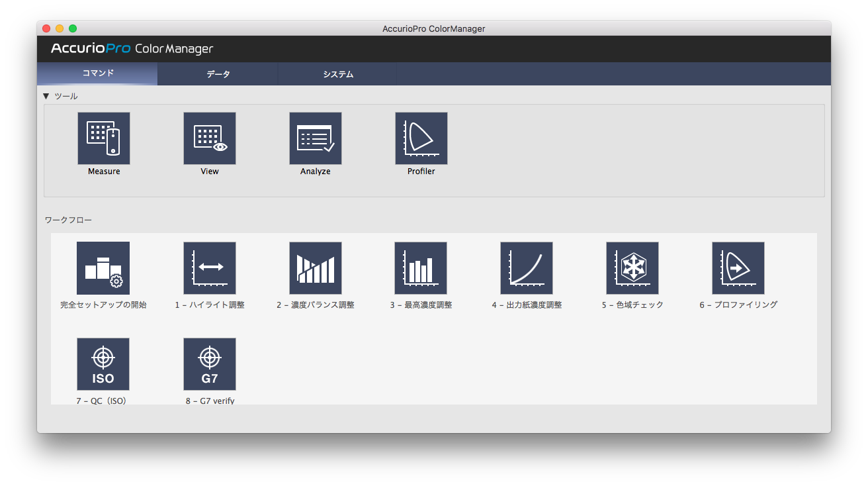
Task: Switch to the データ tab
Action: coord(218,74)
